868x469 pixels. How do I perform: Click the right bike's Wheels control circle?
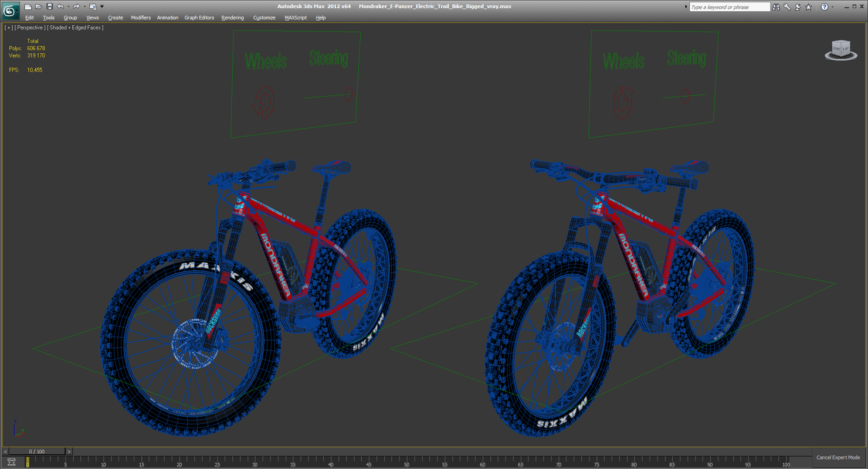coord(622,101)
